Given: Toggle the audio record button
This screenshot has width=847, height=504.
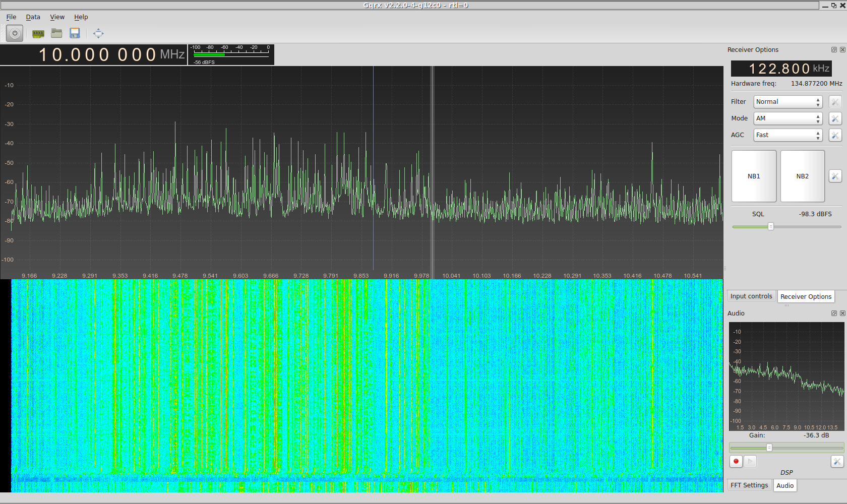Looking at the screenshot, I should point(736,461).
